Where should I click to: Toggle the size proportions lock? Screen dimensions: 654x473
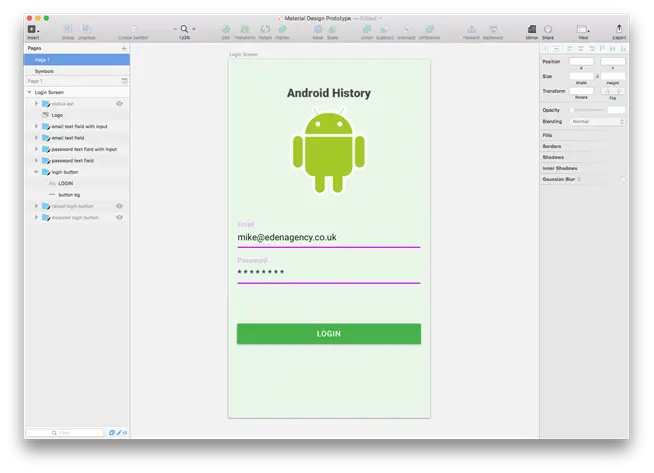597,76
